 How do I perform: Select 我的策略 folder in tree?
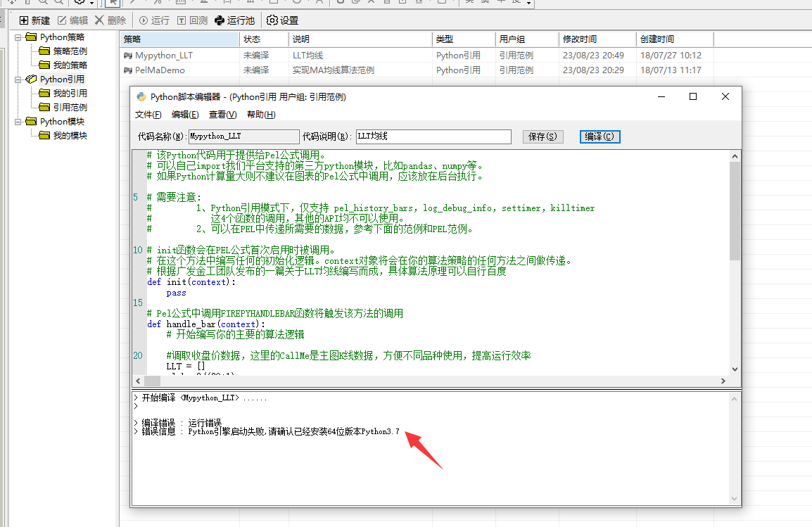tap(70, 65)
